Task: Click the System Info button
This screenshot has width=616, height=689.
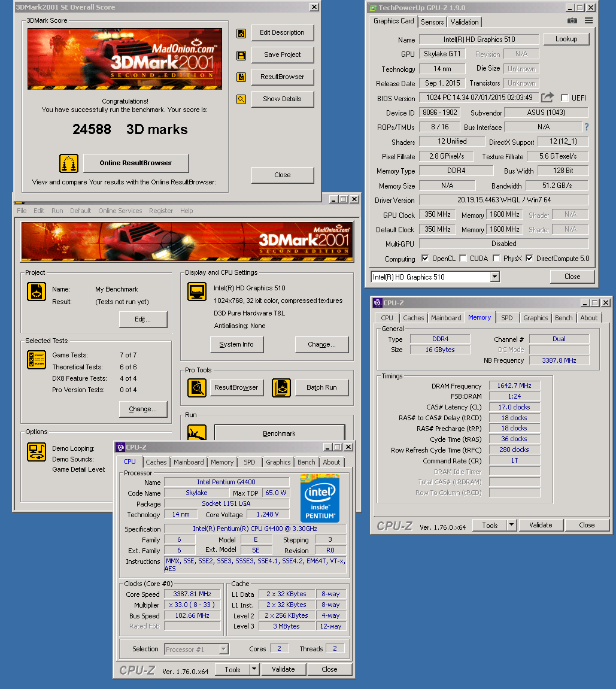Action: pos(236,345)
